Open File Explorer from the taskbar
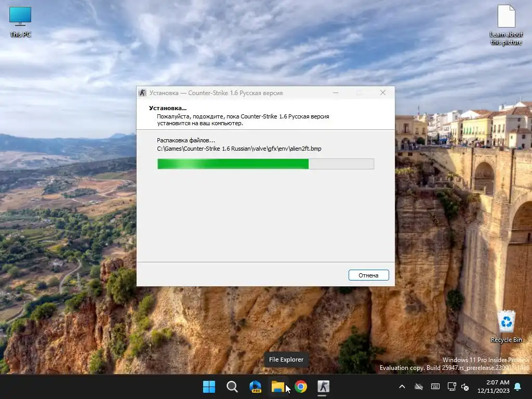 [278, 387]
